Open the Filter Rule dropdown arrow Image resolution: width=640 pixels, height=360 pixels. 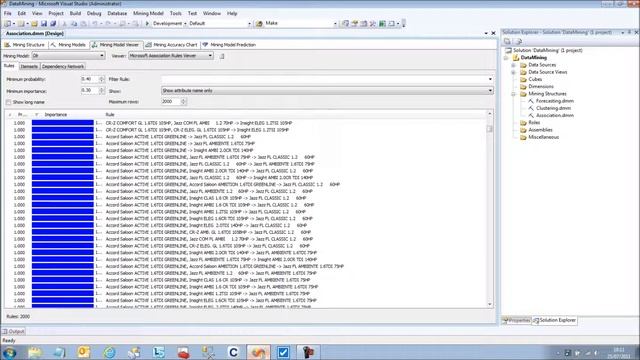(x=490, y=79)
